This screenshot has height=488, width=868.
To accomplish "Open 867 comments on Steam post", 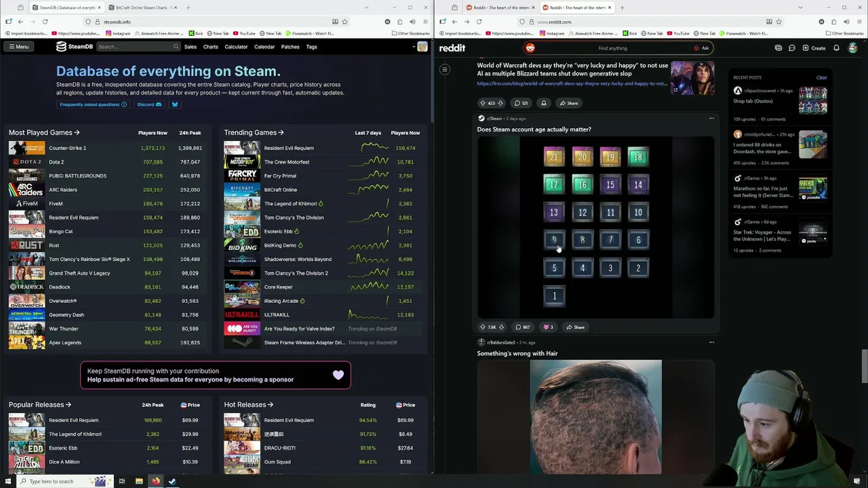I will [522, 327].
